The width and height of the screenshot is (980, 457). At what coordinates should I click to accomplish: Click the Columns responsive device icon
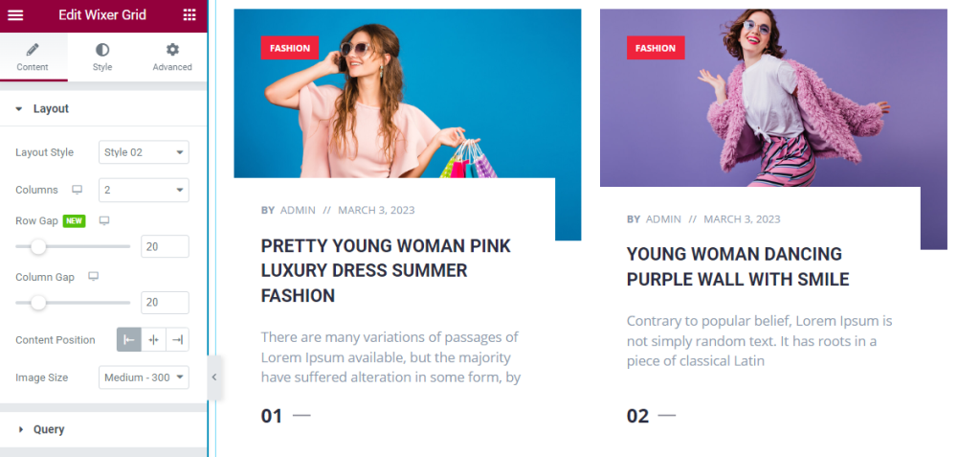point(77,190)
